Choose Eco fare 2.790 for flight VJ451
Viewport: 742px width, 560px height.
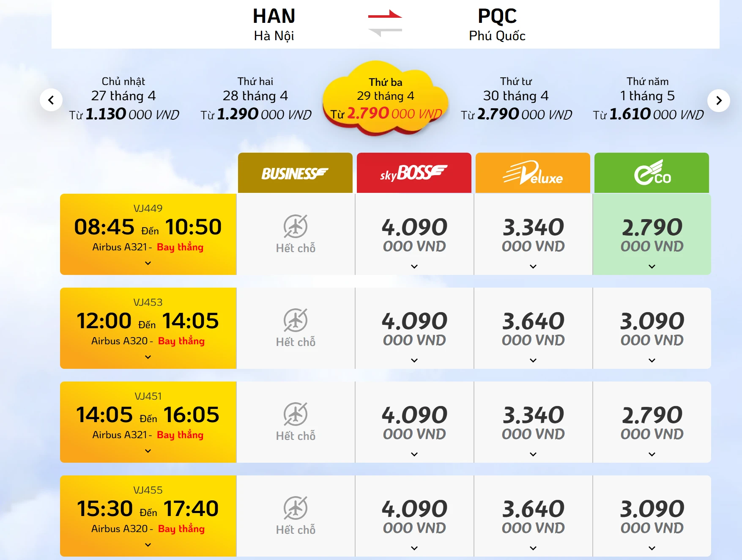coord(652,422)
